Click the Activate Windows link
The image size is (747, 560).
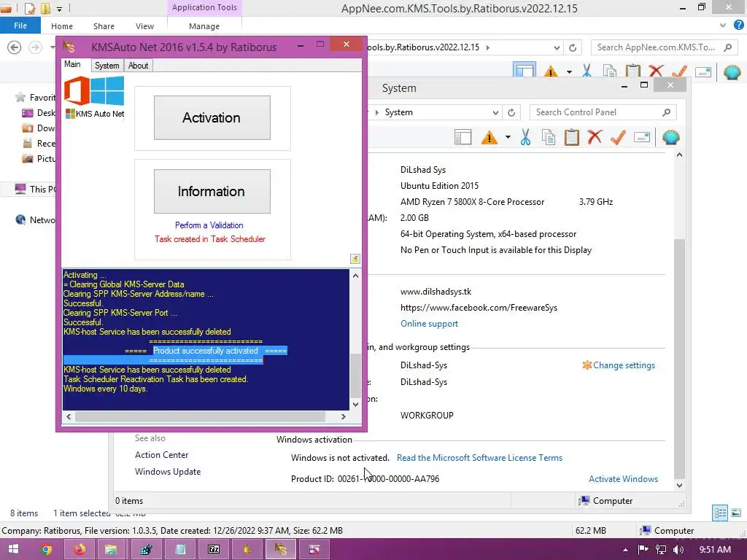(x=623, y=479)
